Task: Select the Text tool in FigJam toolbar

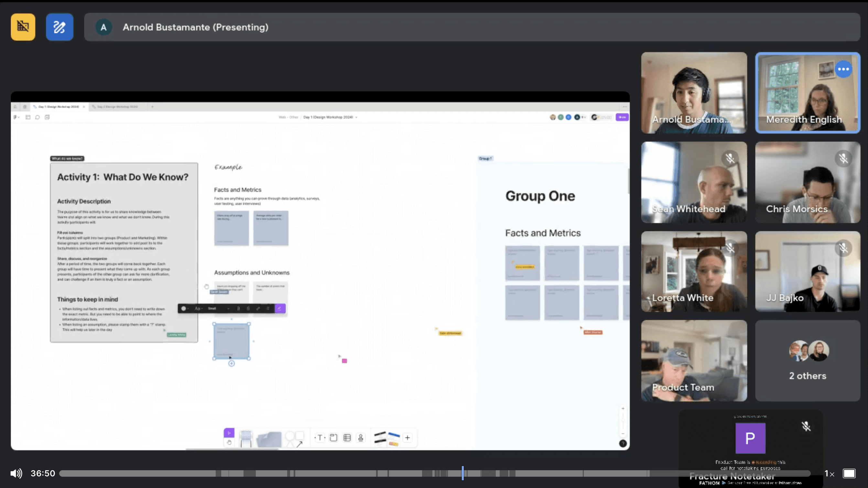Action: click(x=320, y=438)
